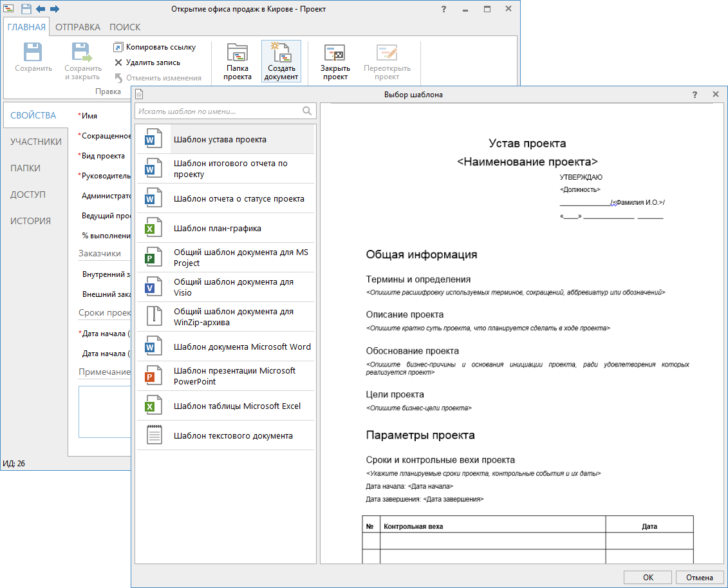Screen dimensions: 728x588
Task: Click the Save and close ribbon icon
Action: click(x=82, y=52)
